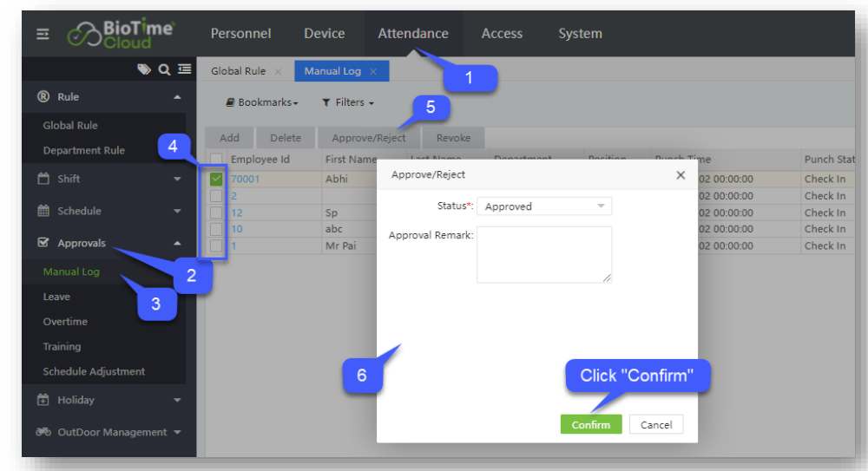Close the Manual Log tab with its X
The image size is (868, 471).
373,71
